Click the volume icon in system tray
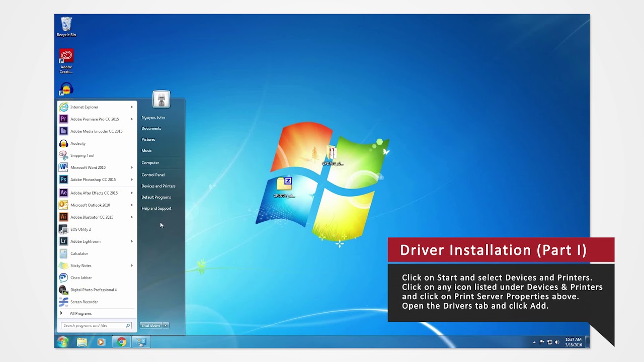This screenshot has height=362, width=644. click(557, 342)
